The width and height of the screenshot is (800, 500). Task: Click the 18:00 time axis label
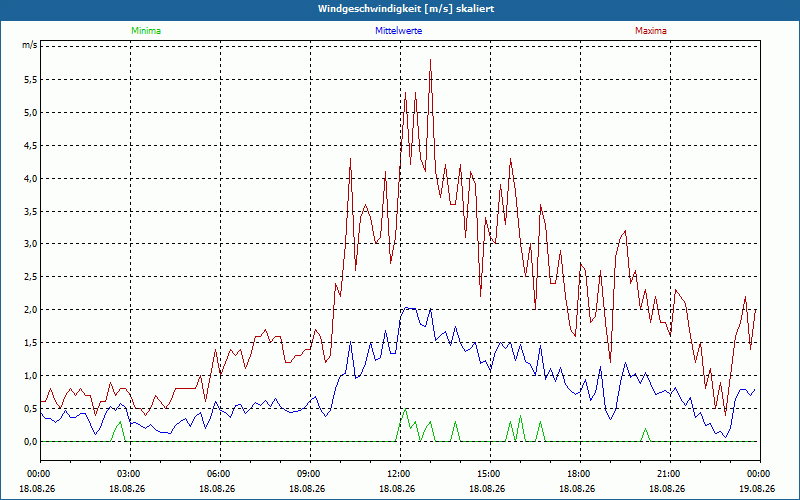(x=581, y=474)
